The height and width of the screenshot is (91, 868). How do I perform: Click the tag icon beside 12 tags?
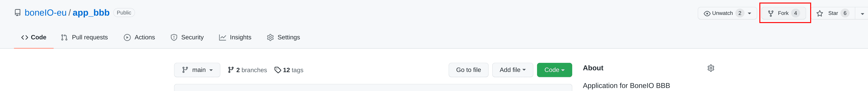pyautogui.click(x=278, y=70)
